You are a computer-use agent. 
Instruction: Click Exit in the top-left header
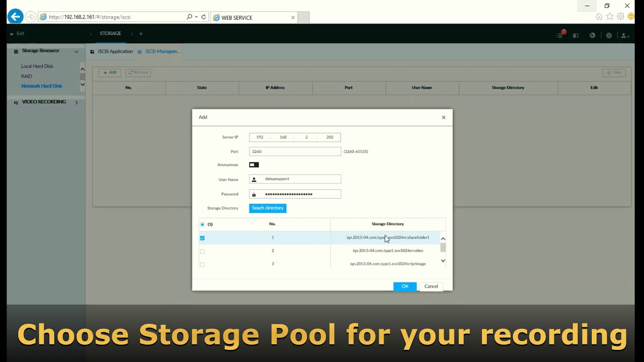pos(17,34)
